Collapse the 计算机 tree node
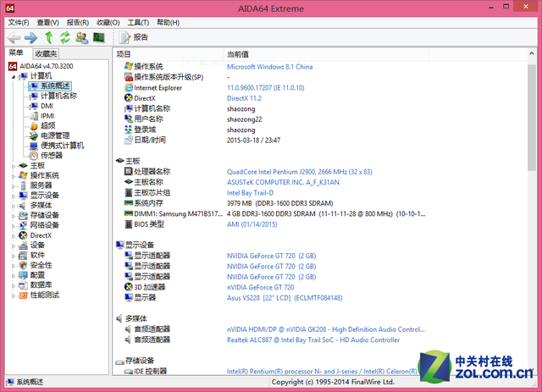Viewport: 542px width, 392px height. point(14,77)
